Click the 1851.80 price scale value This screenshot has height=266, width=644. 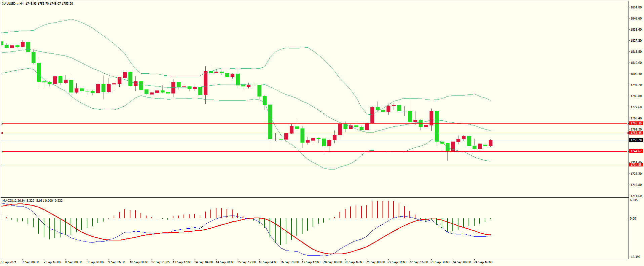click(636, 7)
